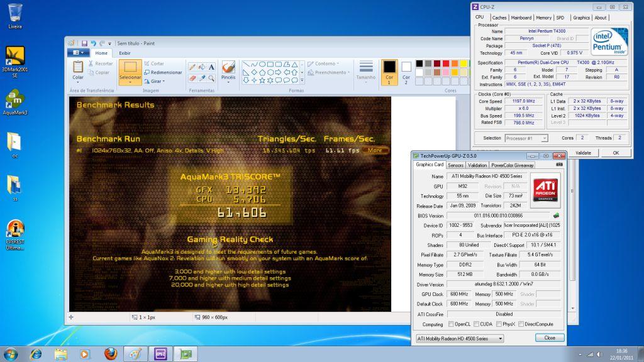Click the taskbar clock showing 18:36
Viewport: 644px width, 362px height.
(x=621, y=354)
